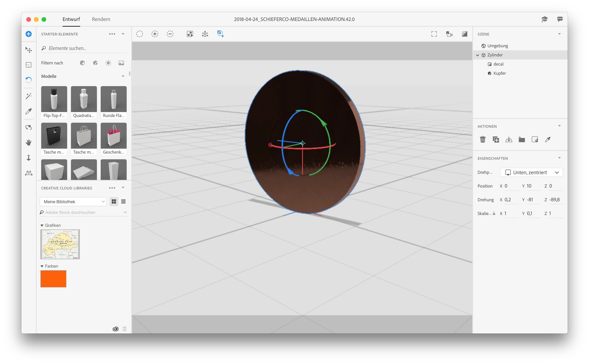Select the Orbit camera tool
The width and height of the screenshot is (589, 364).
29,127
